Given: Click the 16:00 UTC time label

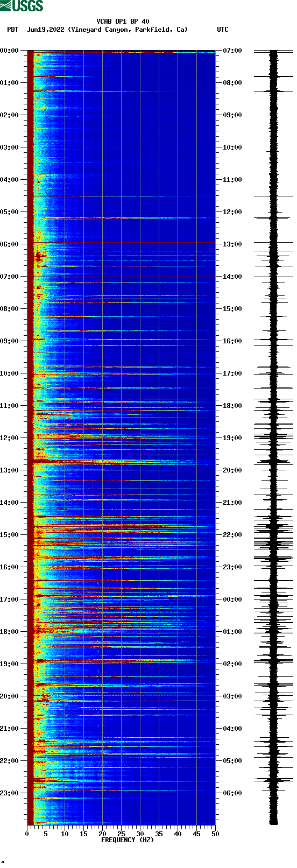Looking at the screenshot, I should coord(232,341).
